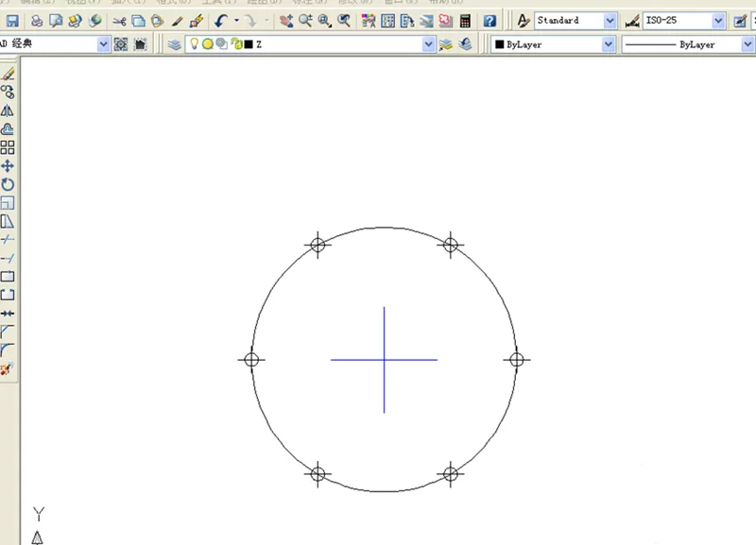Screen dimensions: 756x545
Task: Activate the Move tool
Action: click(x=8, y=166)
